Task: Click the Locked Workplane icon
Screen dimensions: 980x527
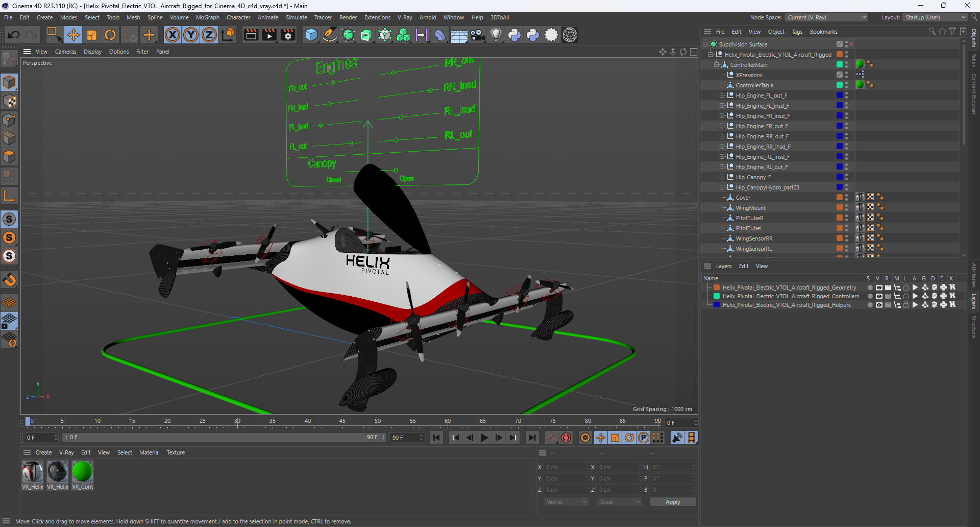Action: pos(9,321)
